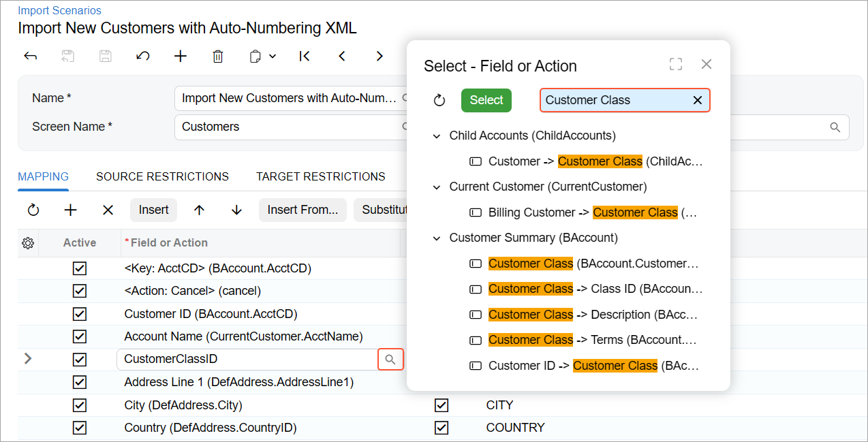This screenshot has width=868, height=442.
Task: Collapse the Child Accounts tree group
Action: click(437, 136)
